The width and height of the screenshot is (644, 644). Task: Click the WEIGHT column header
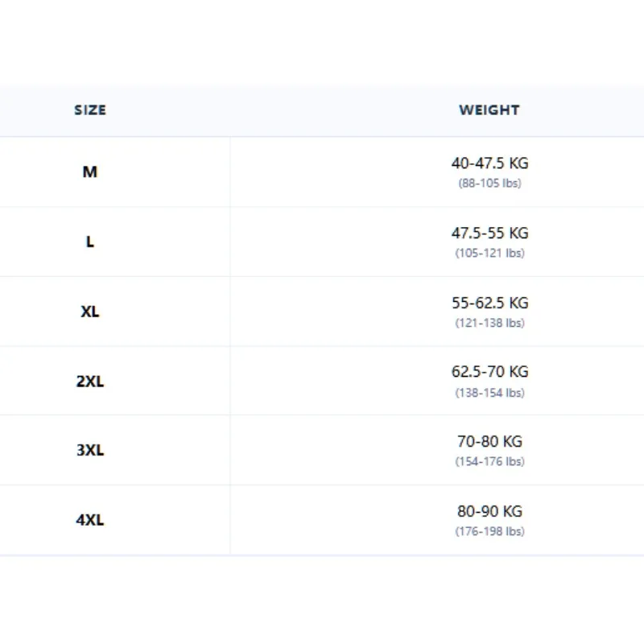point(489,109)
